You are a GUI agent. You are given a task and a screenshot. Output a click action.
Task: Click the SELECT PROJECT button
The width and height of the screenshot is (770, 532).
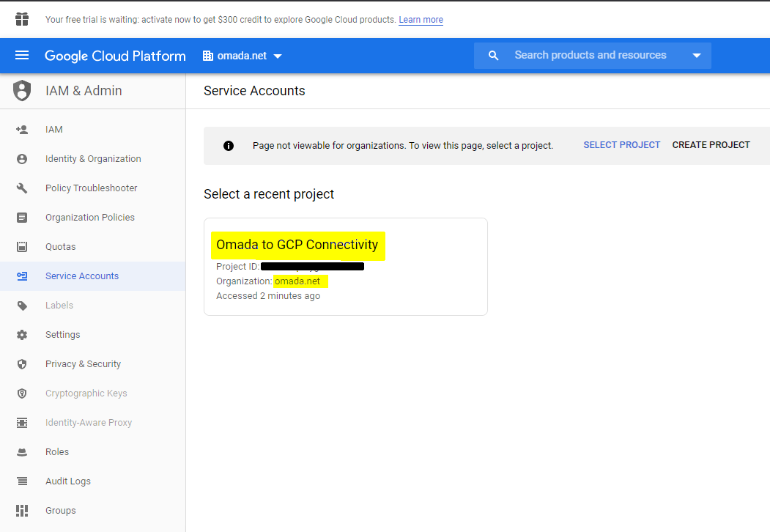(x=622, y=145)
